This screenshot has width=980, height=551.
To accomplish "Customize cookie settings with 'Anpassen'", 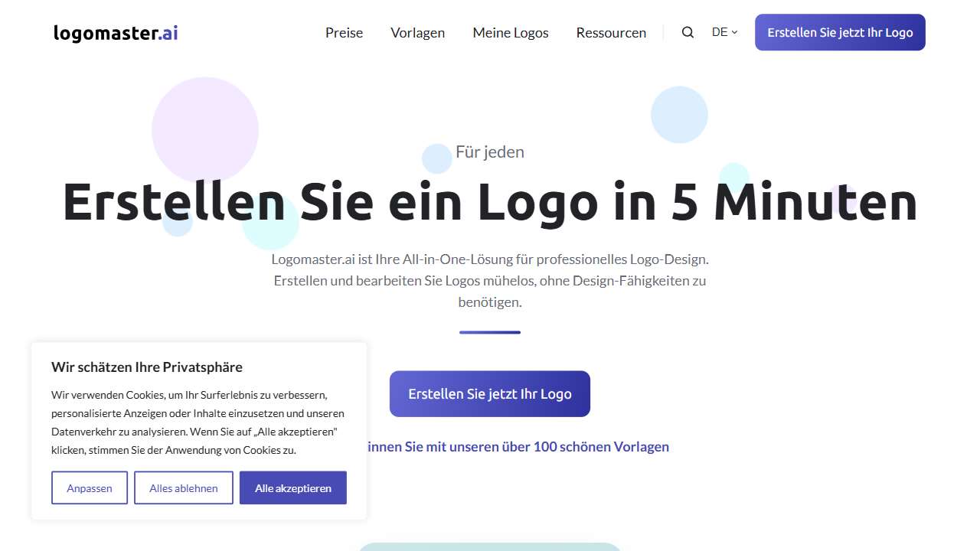I will 89,487.
